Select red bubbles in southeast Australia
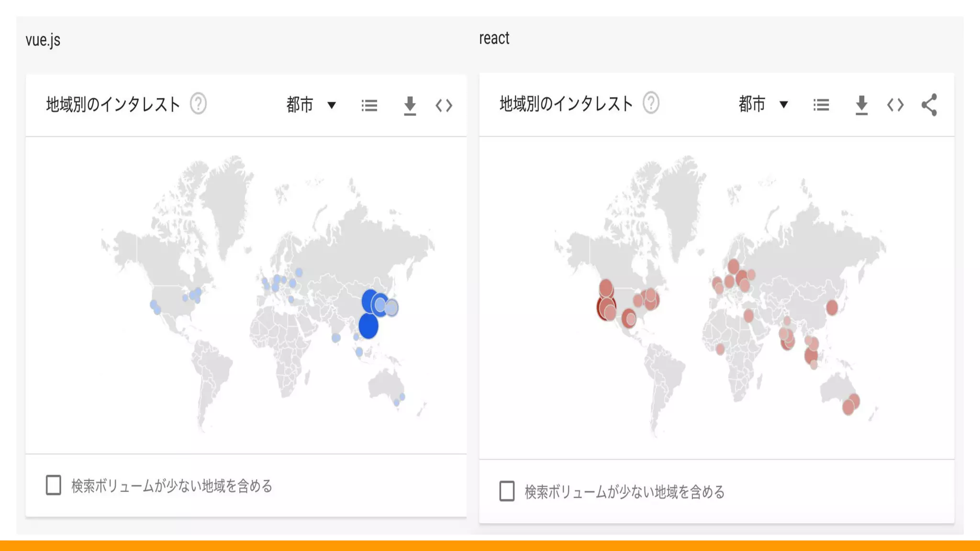This screenshot has height=551, width=980. (x=851, y=404)
